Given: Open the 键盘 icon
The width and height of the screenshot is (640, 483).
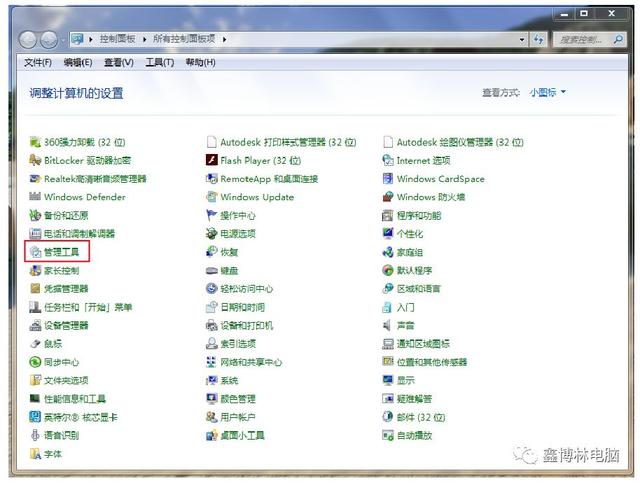Looking at the screenshot, I should tap(211, 270).
